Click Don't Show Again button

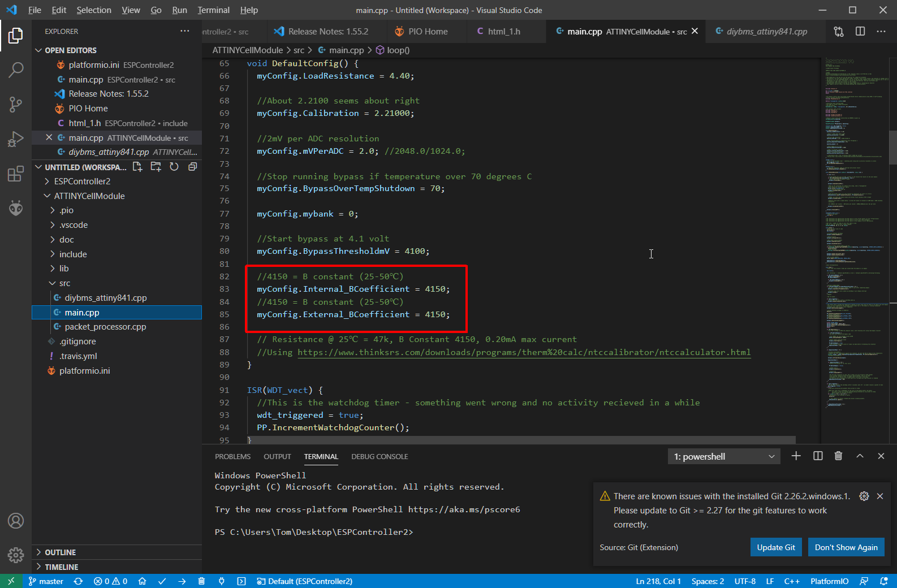point(846,547)
